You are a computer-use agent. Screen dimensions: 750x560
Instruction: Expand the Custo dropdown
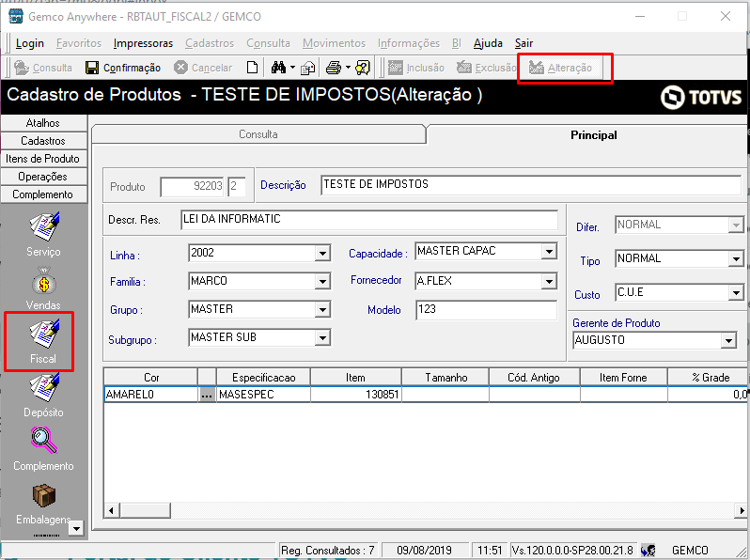click(736, 292)
